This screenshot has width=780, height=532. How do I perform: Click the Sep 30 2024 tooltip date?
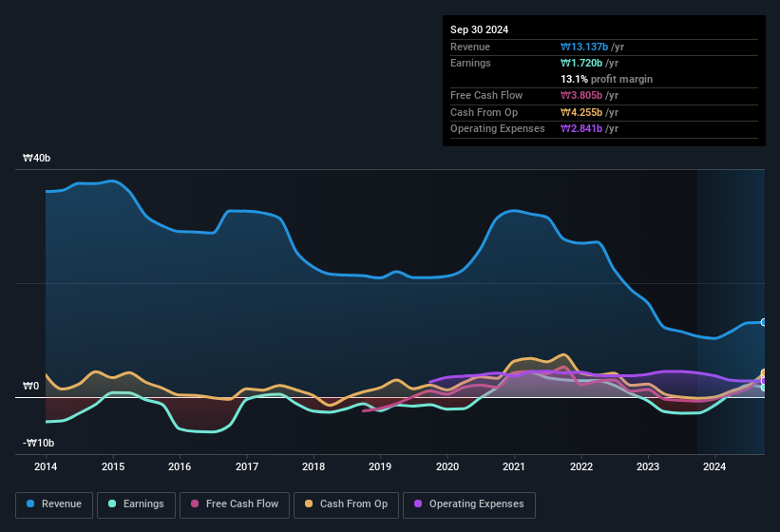(479, 29)
